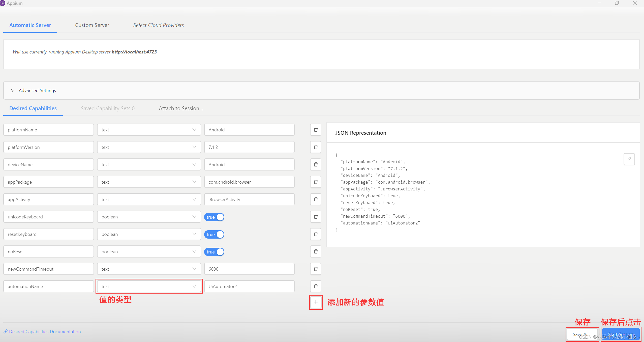
Task: Switch to Automatic Server tab
Action: (x=30, y=25)
